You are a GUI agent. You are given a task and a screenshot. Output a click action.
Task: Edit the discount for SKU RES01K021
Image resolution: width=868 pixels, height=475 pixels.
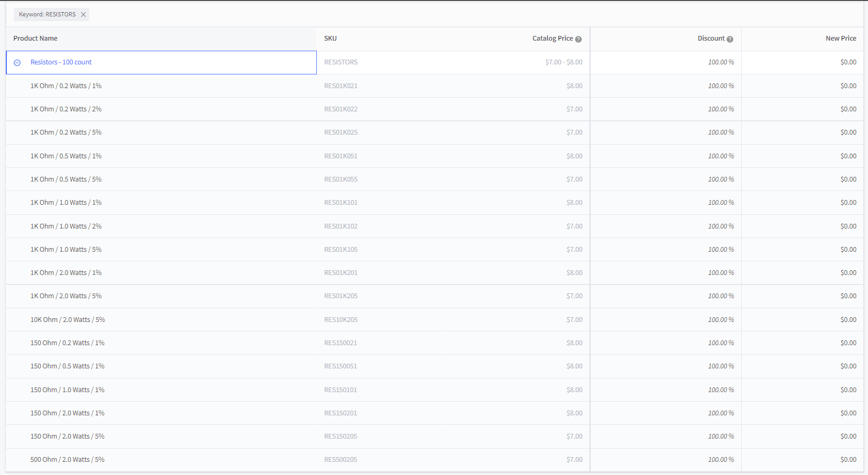pyautogui.click(x=666, y=86)
